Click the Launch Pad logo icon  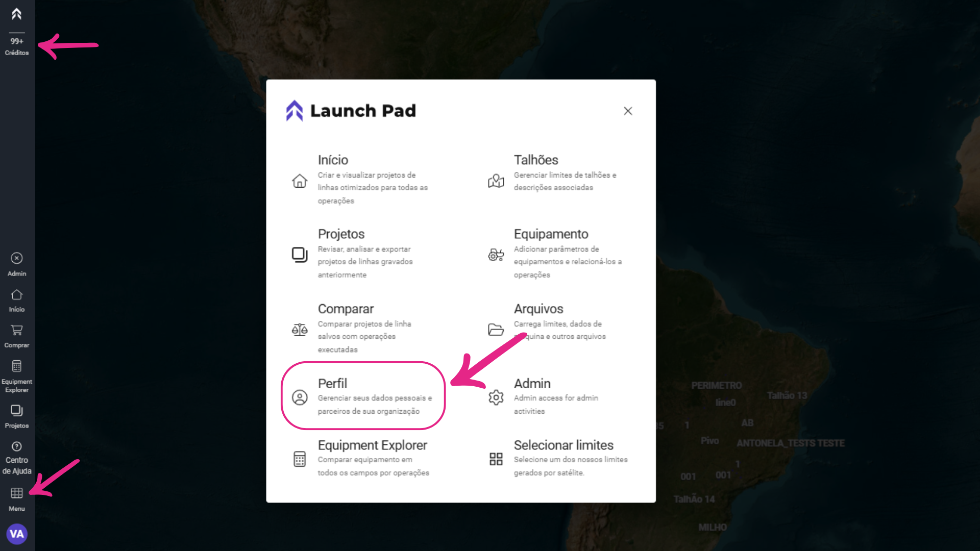(295, 111)
